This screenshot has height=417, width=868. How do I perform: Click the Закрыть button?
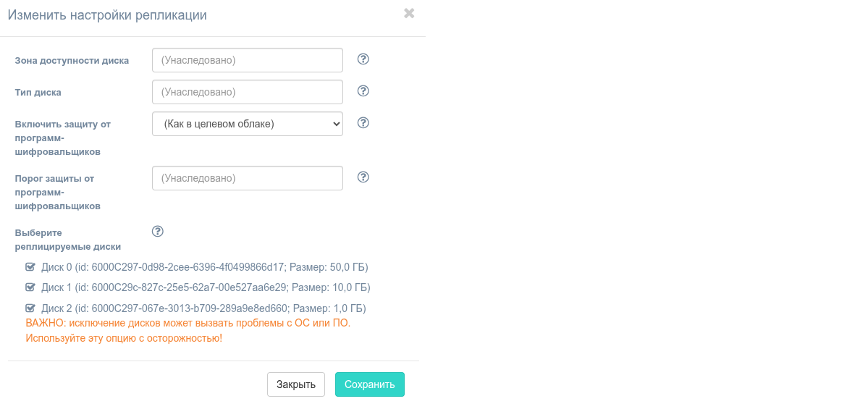pyautogui.click(x=295, y=384)
